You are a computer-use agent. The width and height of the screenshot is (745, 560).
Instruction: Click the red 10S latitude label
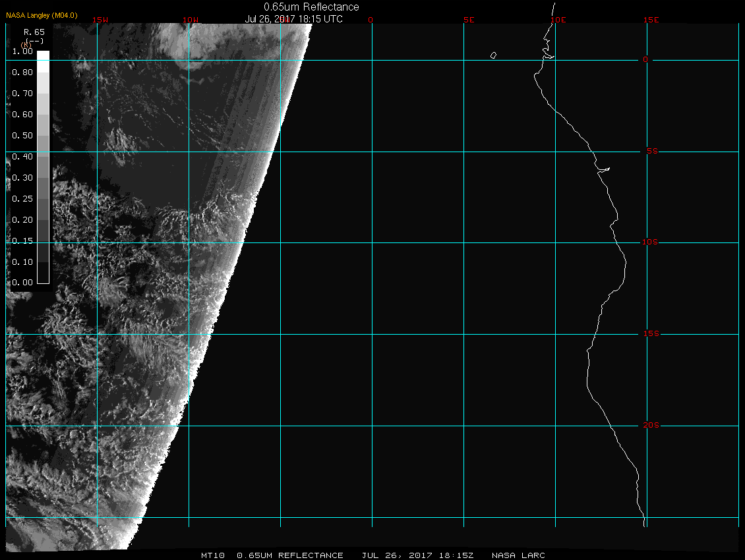pos(650,242)
